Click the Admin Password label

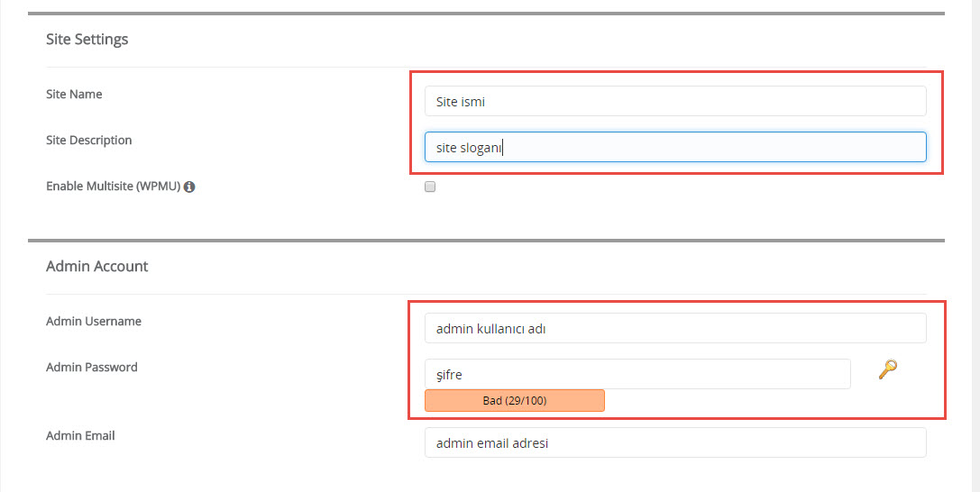click(92, 368)
